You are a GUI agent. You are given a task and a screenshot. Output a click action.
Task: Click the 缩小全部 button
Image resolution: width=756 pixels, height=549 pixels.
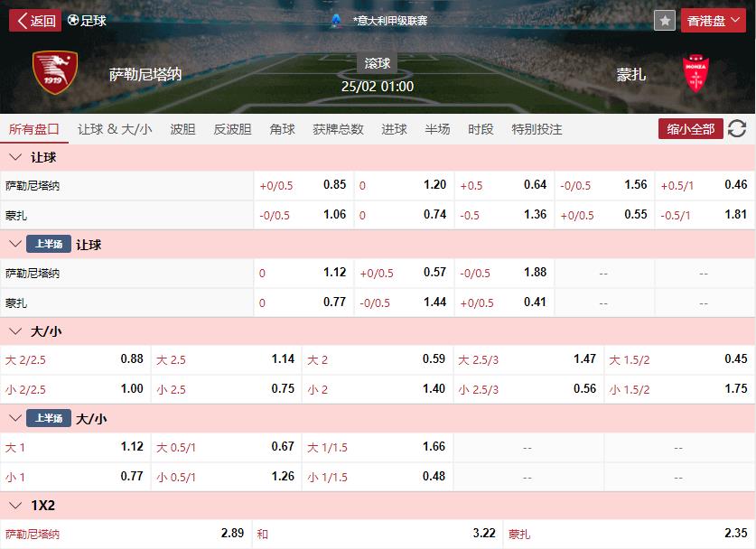pyautogui.click(x=691, y=129)
